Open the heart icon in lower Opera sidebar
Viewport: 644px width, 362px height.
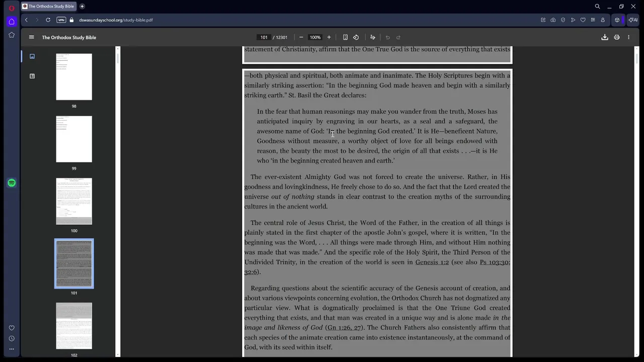12,328
